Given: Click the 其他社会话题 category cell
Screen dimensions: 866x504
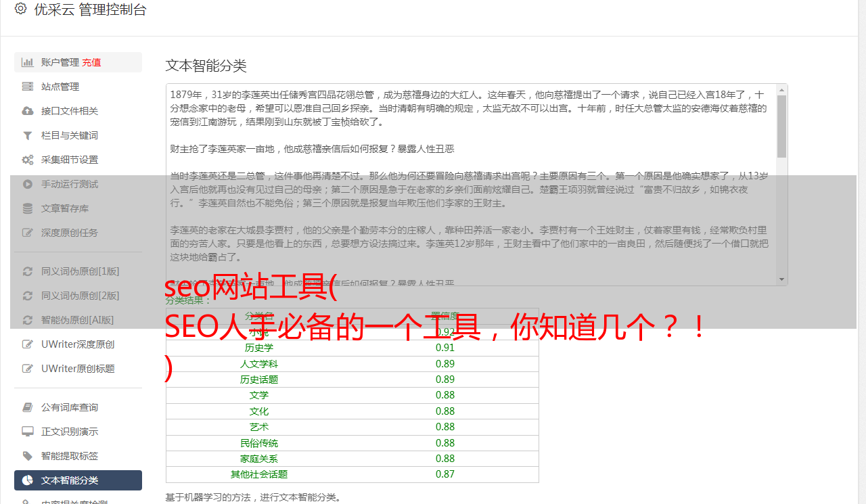Looking at the screenshot, I should (259, 474).
